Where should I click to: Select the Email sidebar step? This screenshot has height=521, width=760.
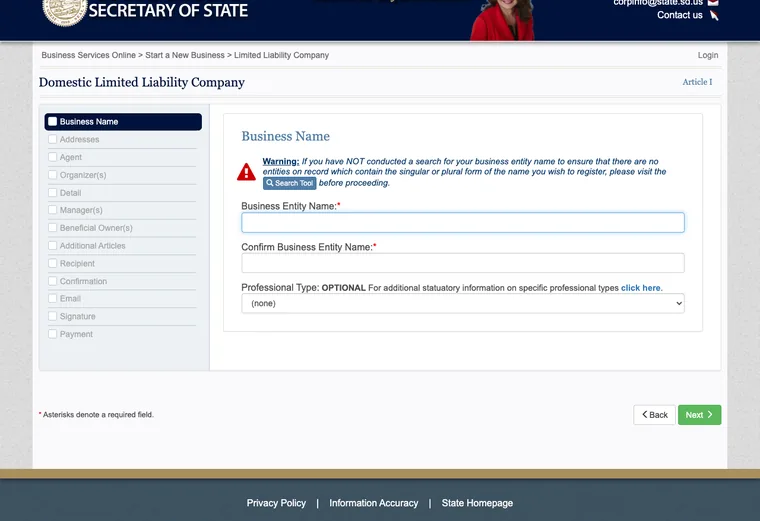coord(123,299)
